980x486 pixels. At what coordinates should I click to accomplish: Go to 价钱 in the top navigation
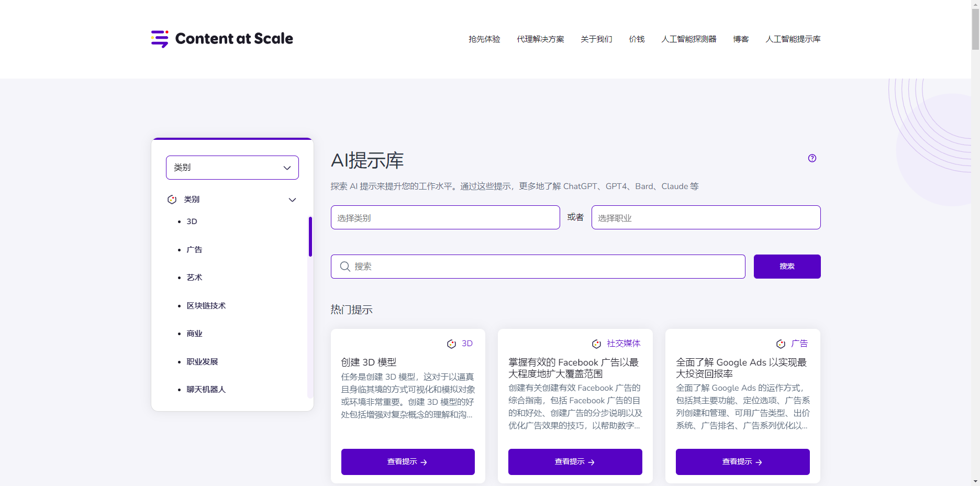click(637, 39)
